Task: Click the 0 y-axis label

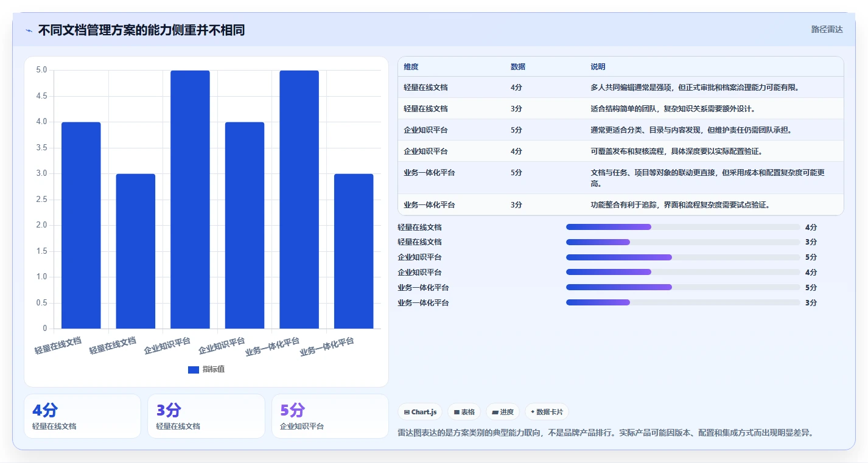Action: point(44,329)
